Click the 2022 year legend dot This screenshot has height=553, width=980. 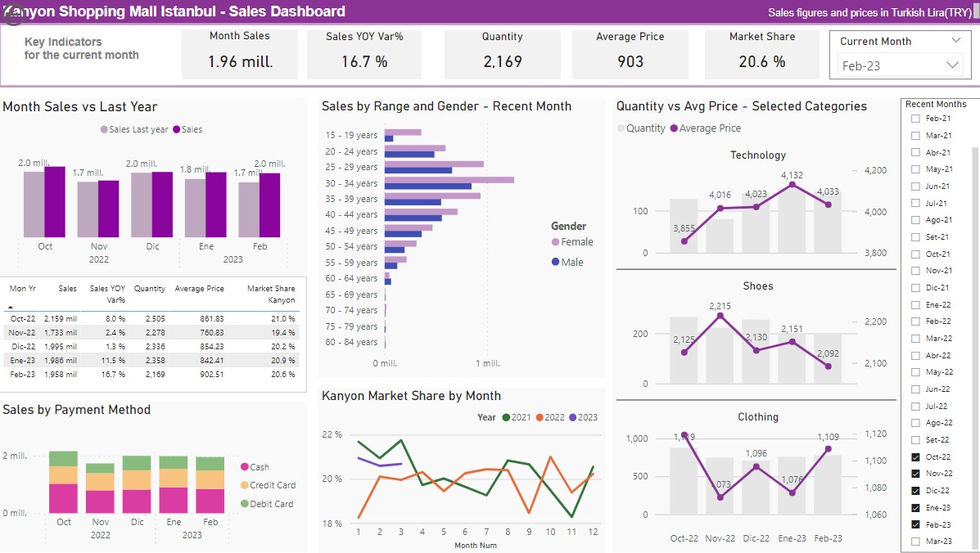540,417
